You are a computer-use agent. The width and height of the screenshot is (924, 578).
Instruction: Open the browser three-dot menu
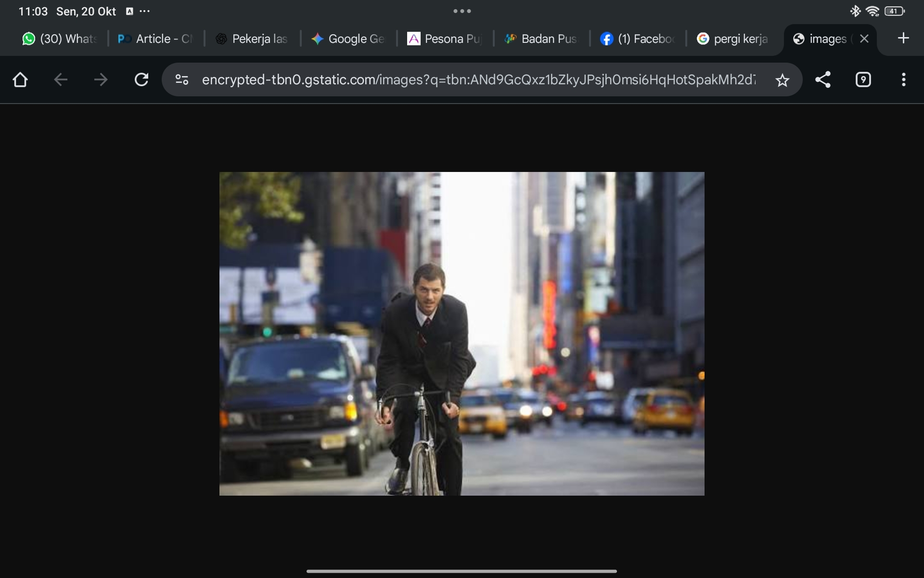(x=904, y=79)
